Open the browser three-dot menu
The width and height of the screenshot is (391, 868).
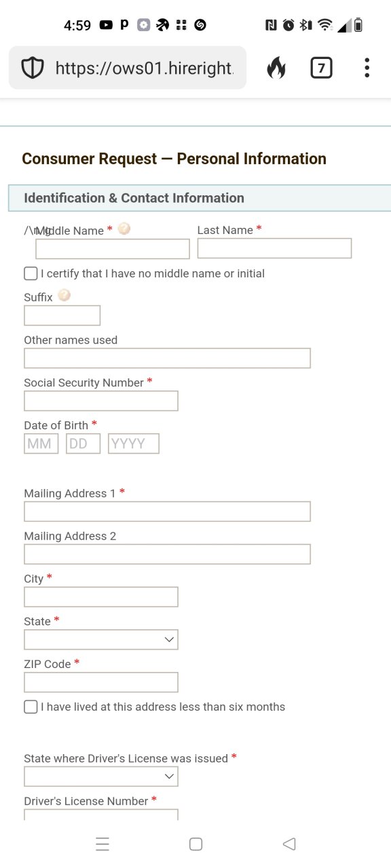(367, 68)
